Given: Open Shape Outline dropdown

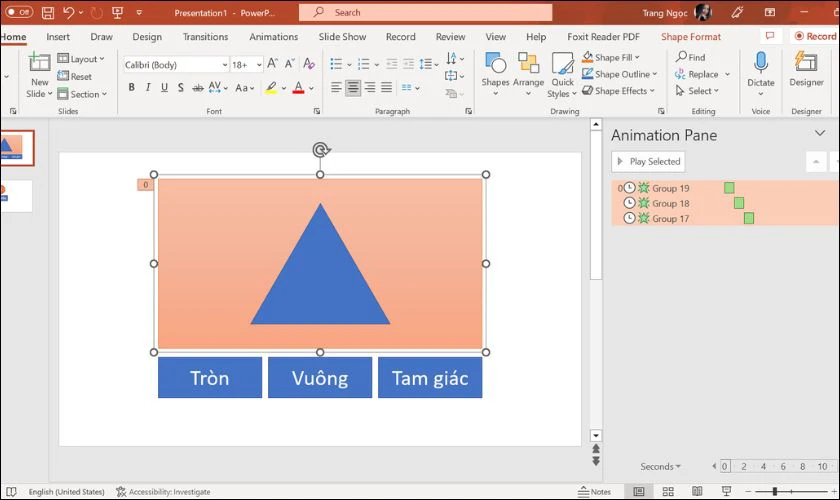Looking at the screenshot, I should [x=619, y=74].
